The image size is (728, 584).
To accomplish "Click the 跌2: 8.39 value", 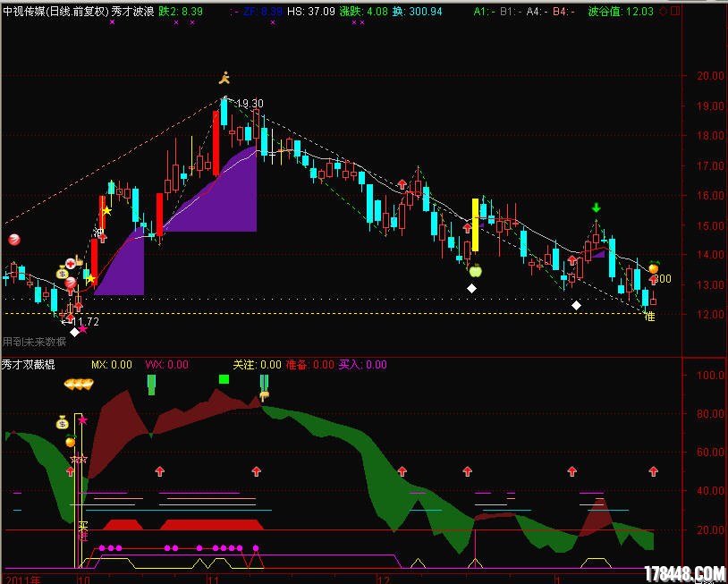I will [180, 11].
